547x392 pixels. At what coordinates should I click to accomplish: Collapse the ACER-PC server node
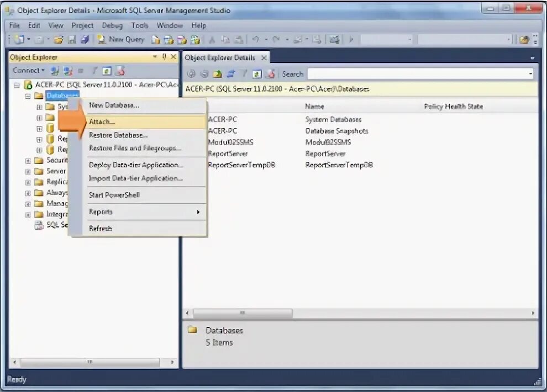tap(17, 85)
